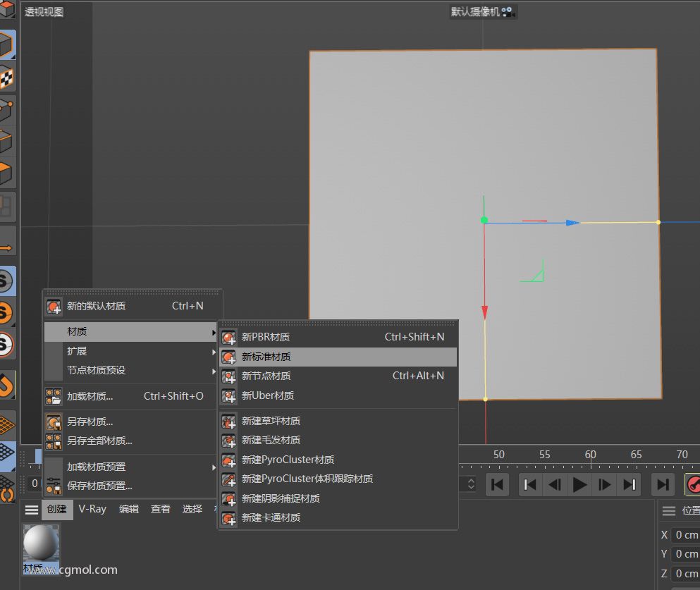Click the 透视视图 viewport label
The height and width of the screenshot is (590, 700).
point(44,12)
